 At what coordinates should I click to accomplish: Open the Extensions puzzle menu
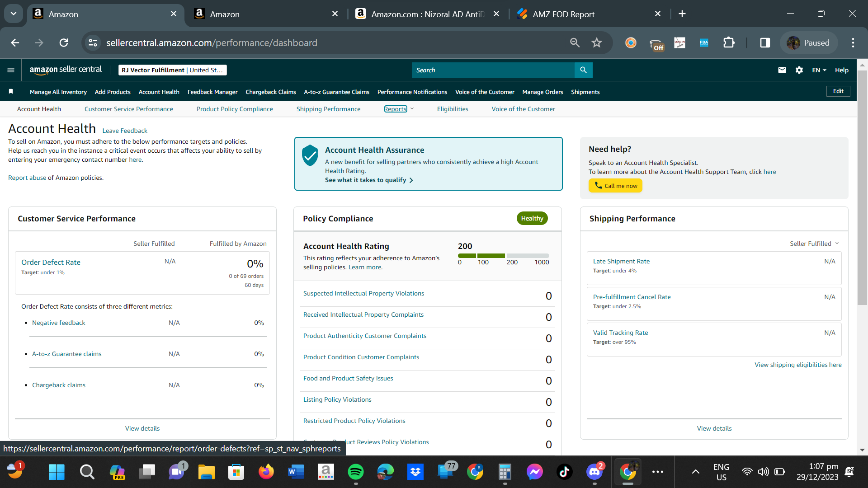729,43
